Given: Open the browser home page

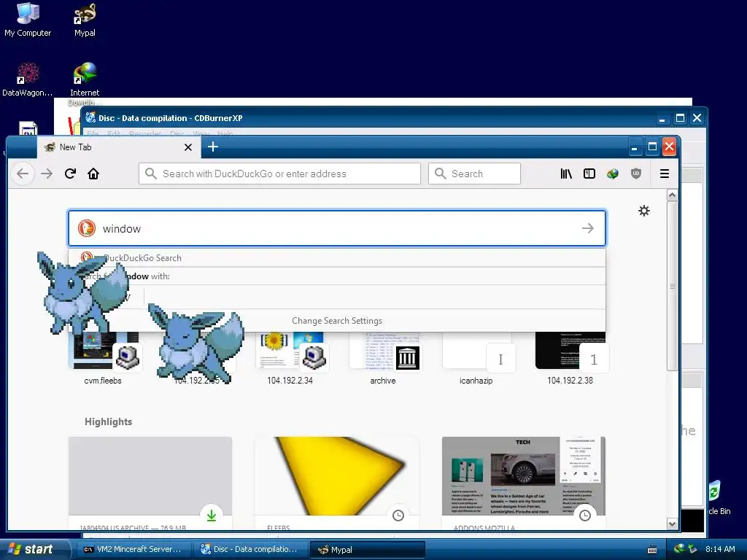Looking at the screenshot, I should tap(93, 174).
